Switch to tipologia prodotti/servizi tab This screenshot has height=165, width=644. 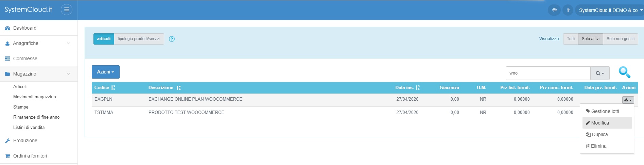tap(139, 39)
